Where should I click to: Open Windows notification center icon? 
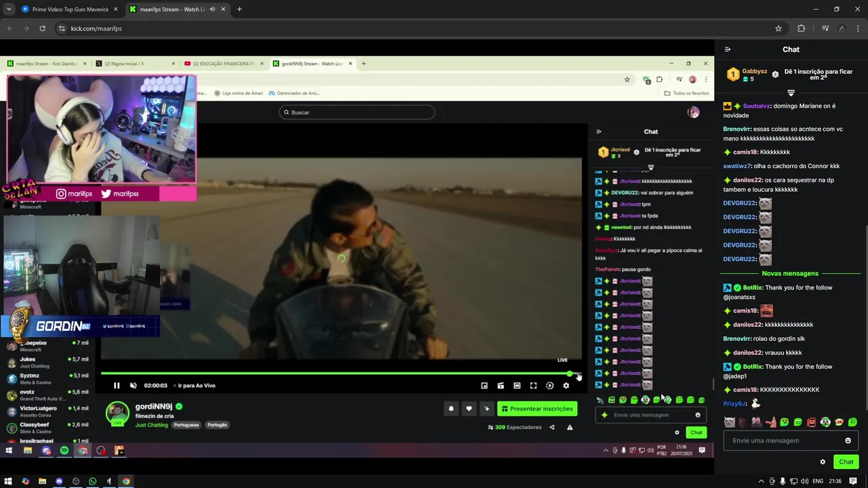pos(853,481)
